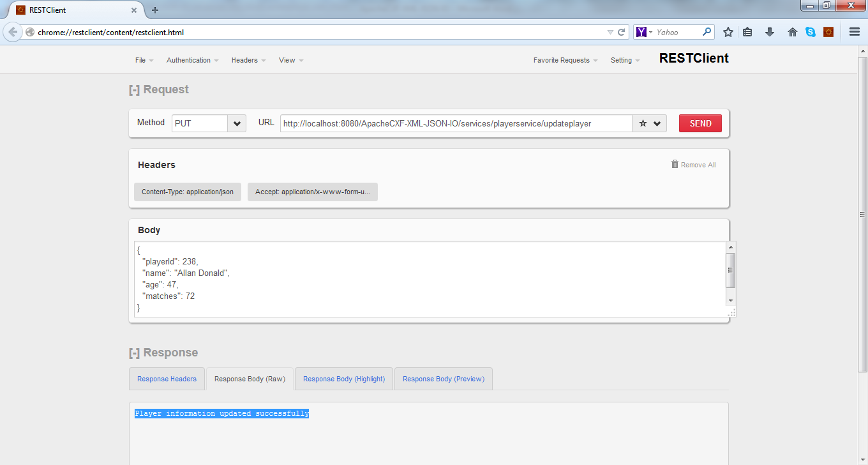Open the Authentication menu
Screen dimensions: 868x465
(192, 60)
